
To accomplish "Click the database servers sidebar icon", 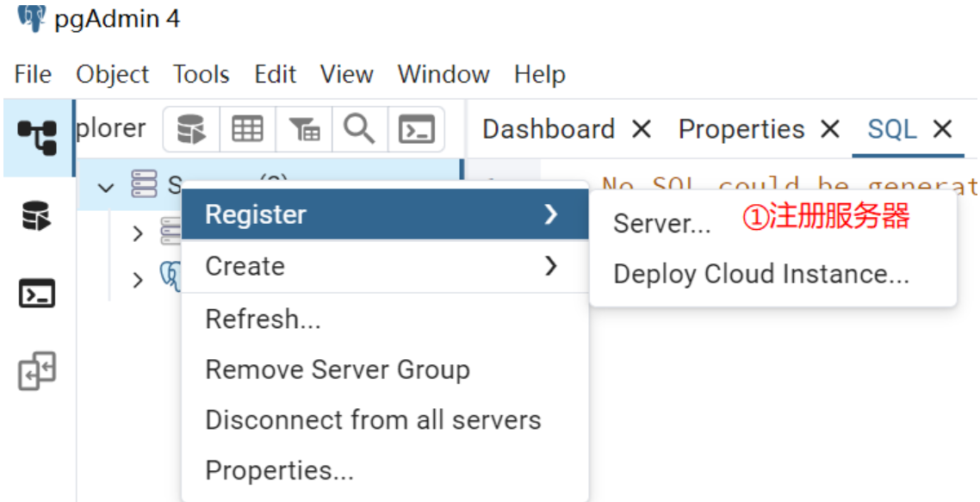I will 37,215.
